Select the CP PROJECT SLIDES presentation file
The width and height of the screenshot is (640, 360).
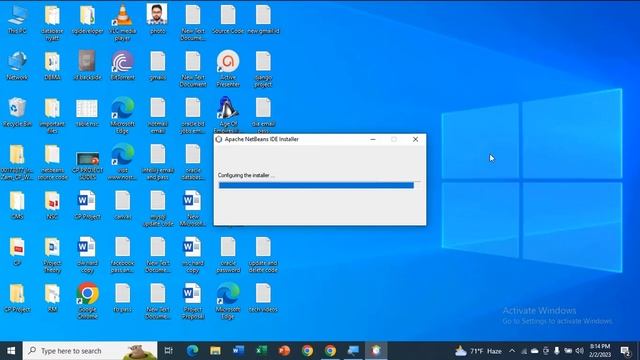[87, 165]
